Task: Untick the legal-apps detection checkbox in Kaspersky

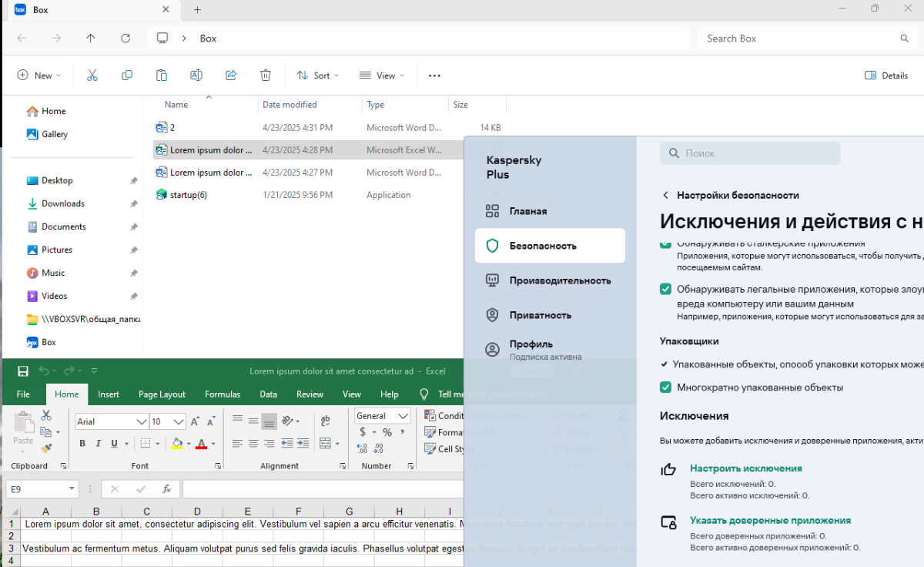Action: click(x=666, y=289)
